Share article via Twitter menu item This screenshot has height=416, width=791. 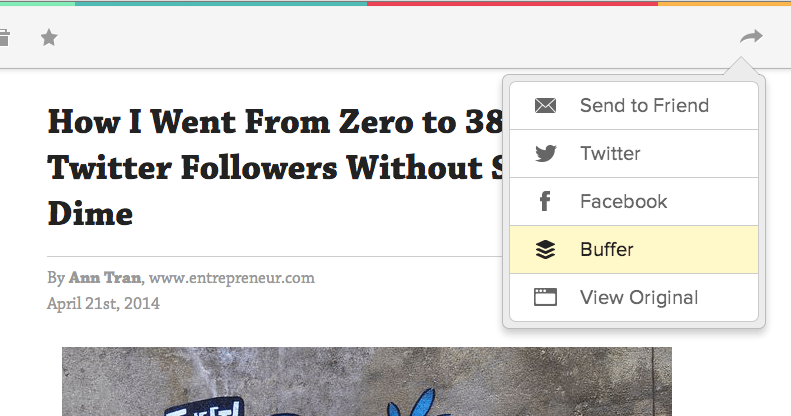634,153
